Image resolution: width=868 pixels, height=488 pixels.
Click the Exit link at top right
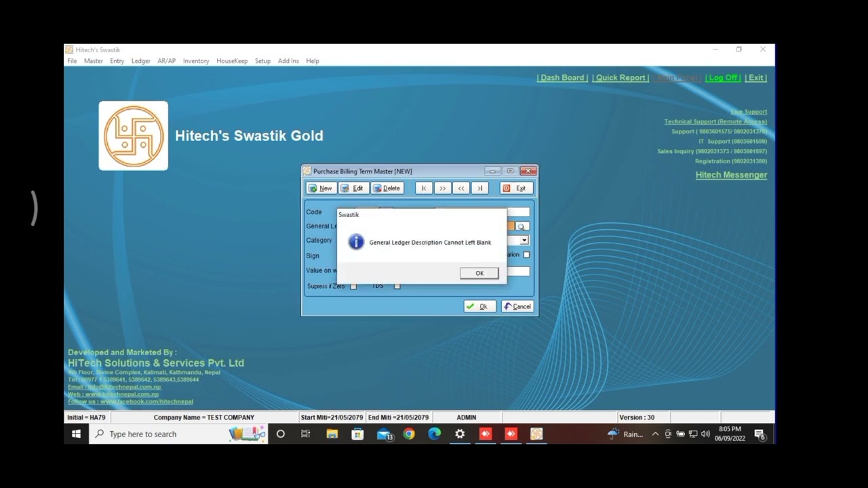(756, 78)
